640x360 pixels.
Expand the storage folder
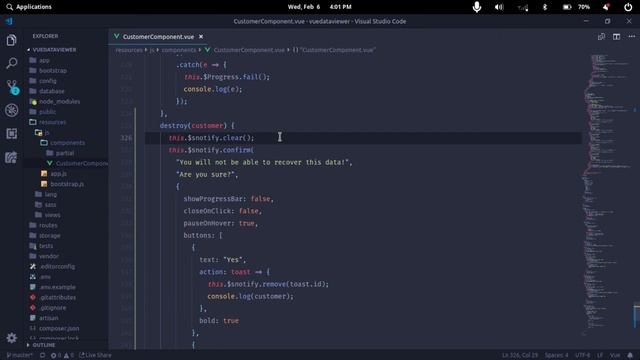point(49,236)
